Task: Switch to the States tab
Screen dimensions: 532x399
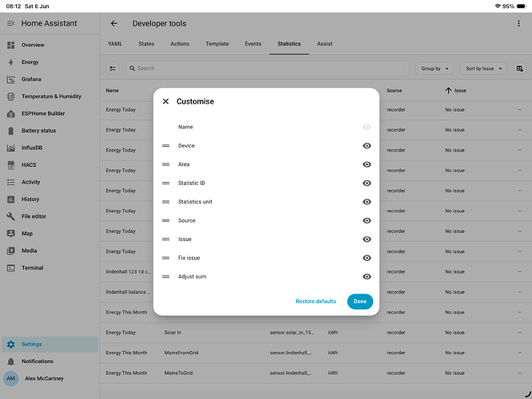Action: [x=146, y=44]
